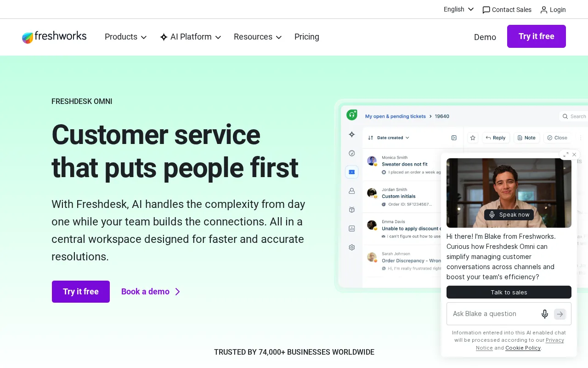The height and width of the screenshot is (368, 588).
Task: Click the FRESHDESK OMNI label
Action: [82, 101]
